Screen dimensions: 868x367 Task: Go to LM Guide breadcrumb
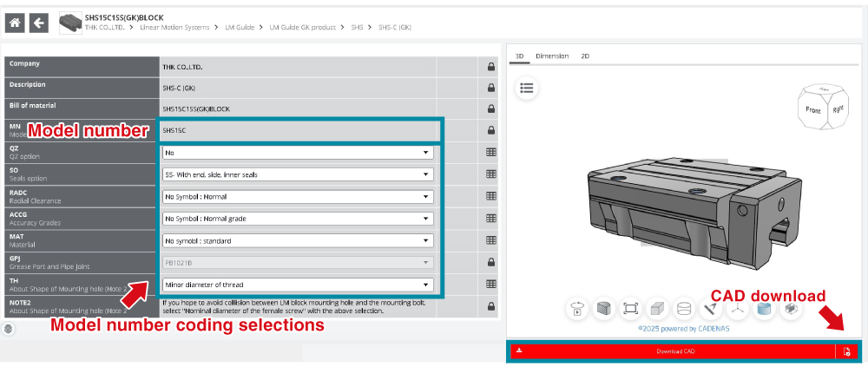click(240, 27)
